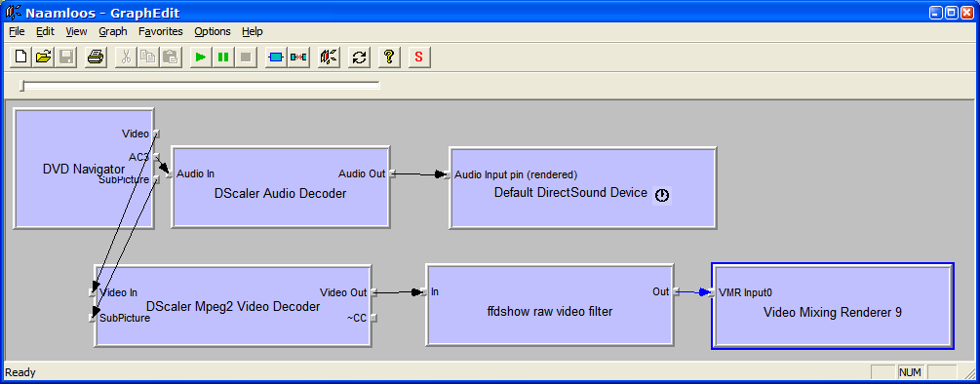Click the Video Out pin on Mpeg2 Decoder
Viewport: 980px width, 384px height.
pyautogui.click(x=373, y=292)
